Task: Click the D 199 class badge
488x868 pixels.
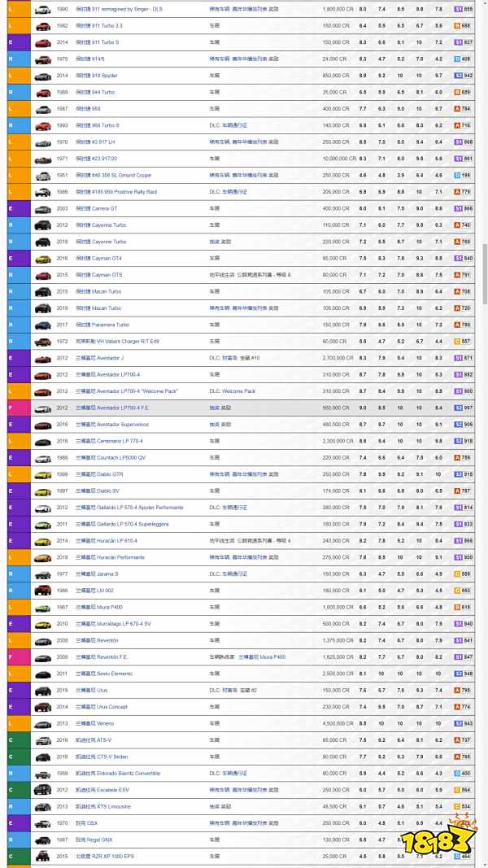Action: click(463, 176)
